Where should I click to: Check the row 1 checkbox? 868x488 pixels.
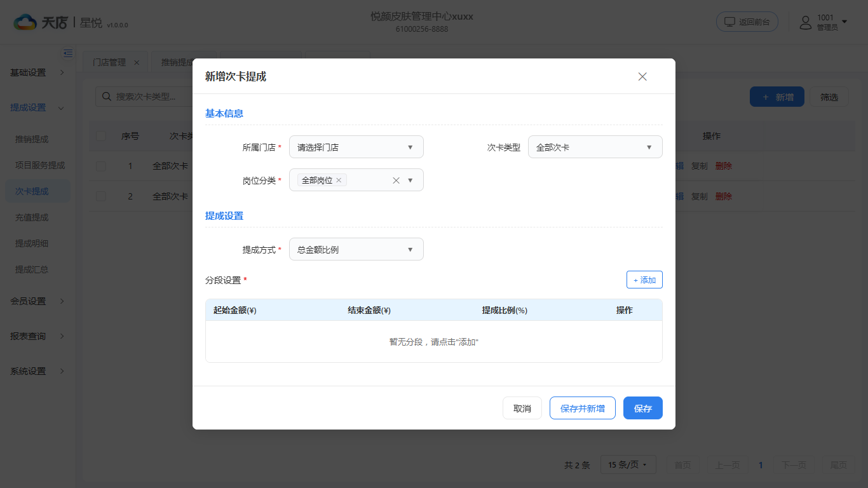(x=101, y=166)
